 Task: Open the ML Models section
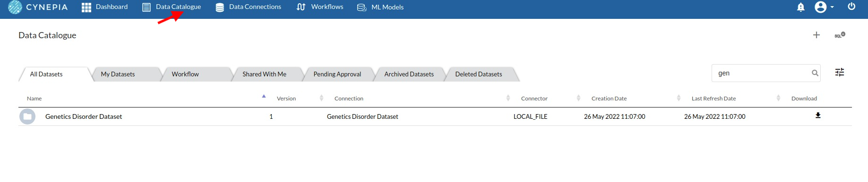380,7
